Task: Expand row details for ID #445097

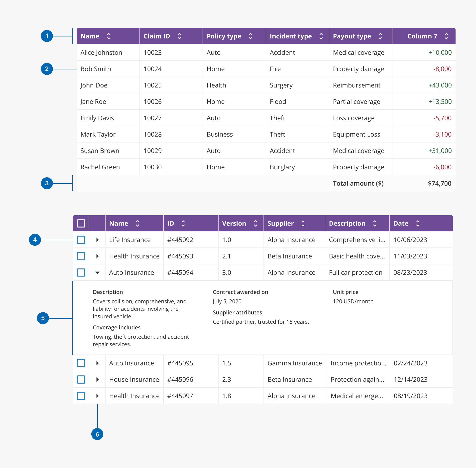Action: point(97,396)
